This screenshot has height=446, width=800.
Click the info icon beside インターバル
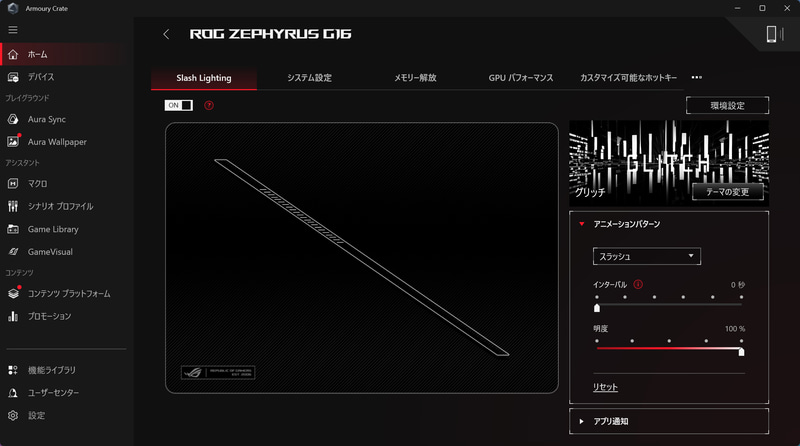tap(638, 285)
